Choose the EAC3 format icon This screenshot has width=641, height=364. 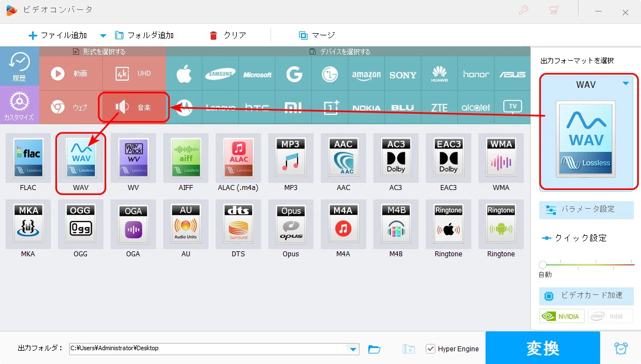tap(449, 158)
